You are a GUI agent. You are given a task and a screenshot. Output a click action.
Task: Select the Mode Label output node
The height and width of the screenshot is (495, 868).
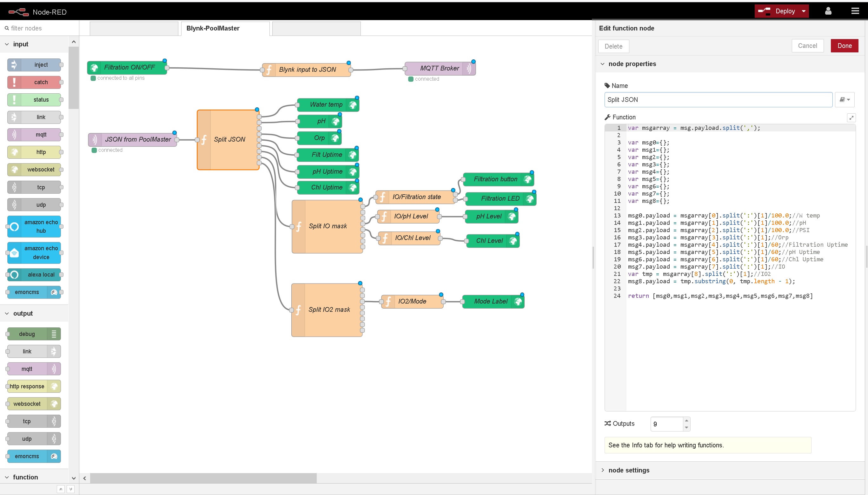coord(493,301)
